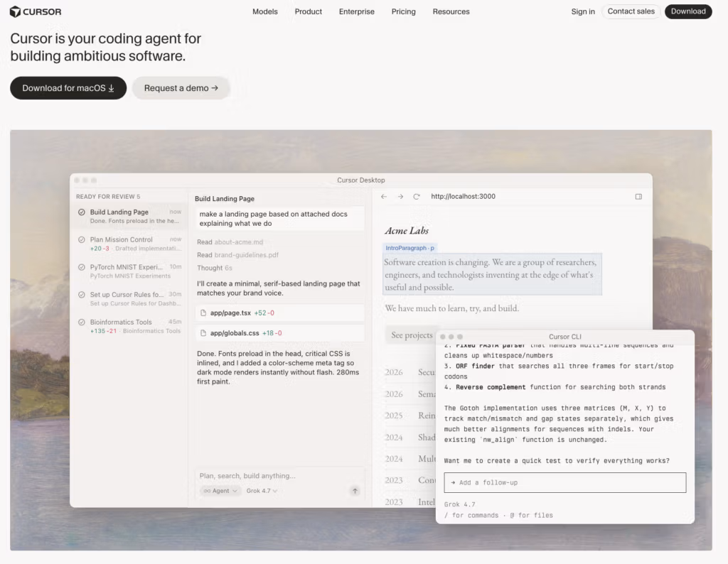Open the app/globals.css file change
Image resolution: width=728 pixels, height=564 pixels.
280,333
